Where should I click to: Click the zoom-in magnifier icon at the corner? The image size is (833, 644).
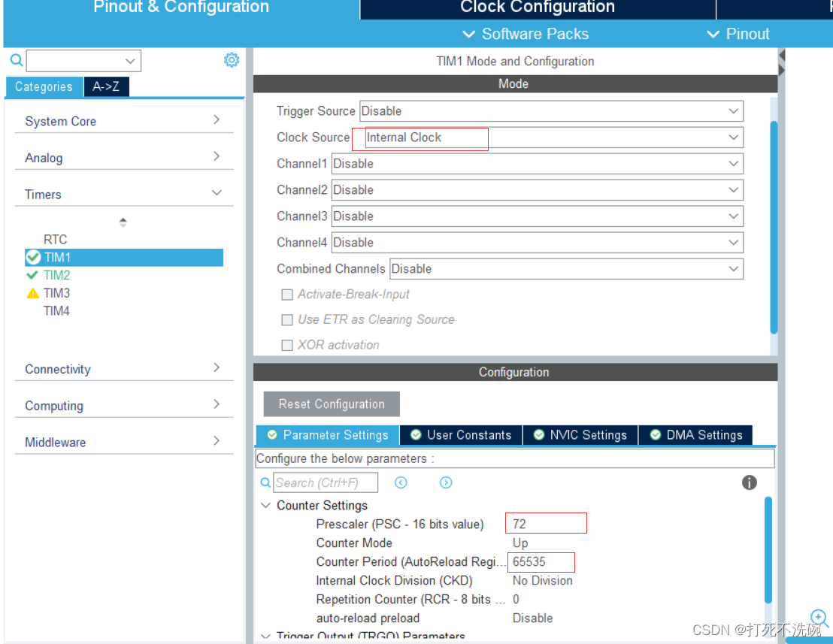coord(819,618)
